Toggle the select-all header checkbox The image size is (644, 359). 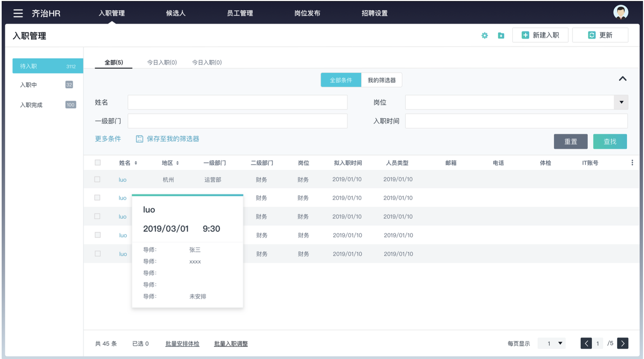pyautogui.click(x=98, y=163)
